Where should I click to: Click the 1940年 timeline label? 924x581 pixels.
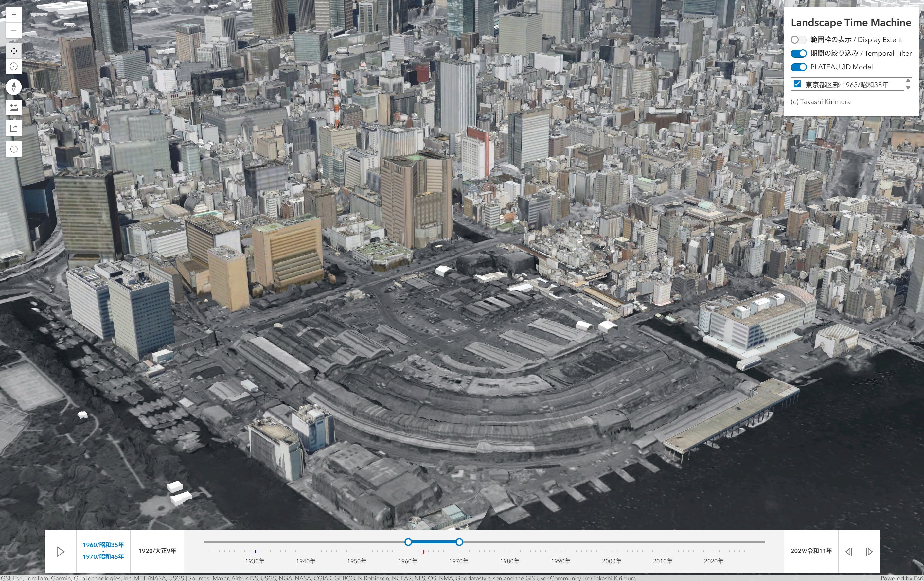(x=306, y=561)
